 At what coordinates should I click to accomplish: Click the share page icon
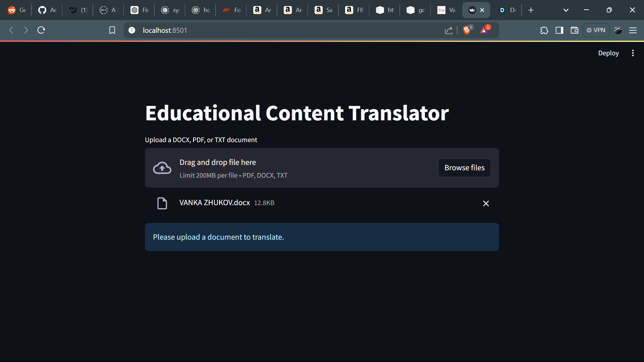click(x=448, y=31)
